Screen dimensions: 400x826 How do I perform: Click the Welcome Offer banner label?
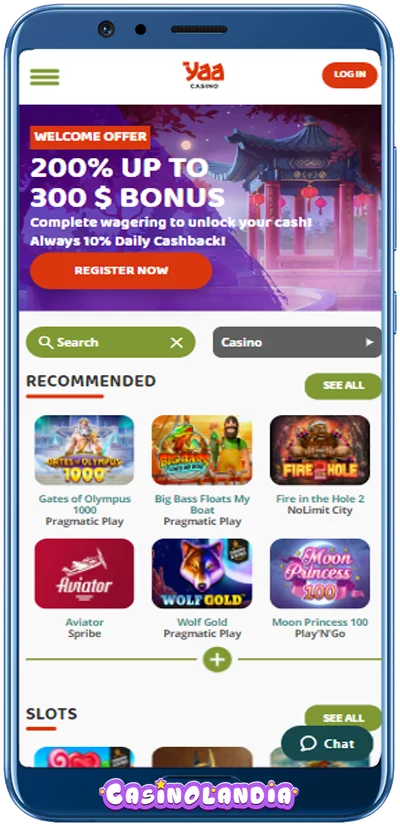(x=90, y=137)
